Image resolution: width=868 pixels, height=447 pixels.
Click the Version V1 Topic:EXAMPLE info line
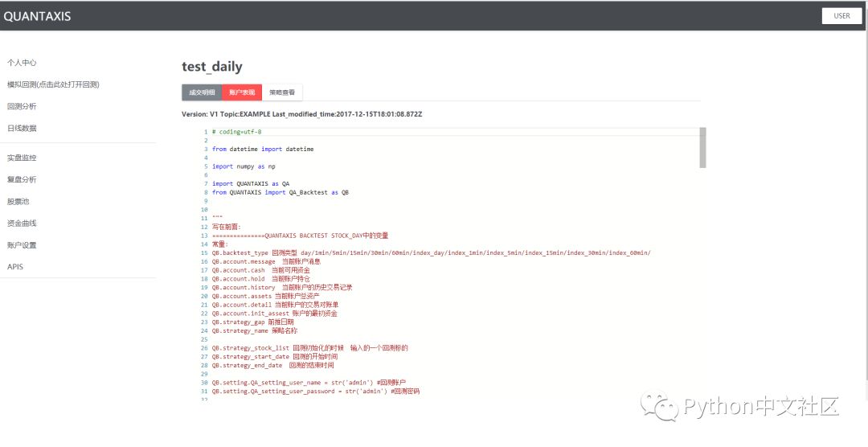click(x=301, y=114)
